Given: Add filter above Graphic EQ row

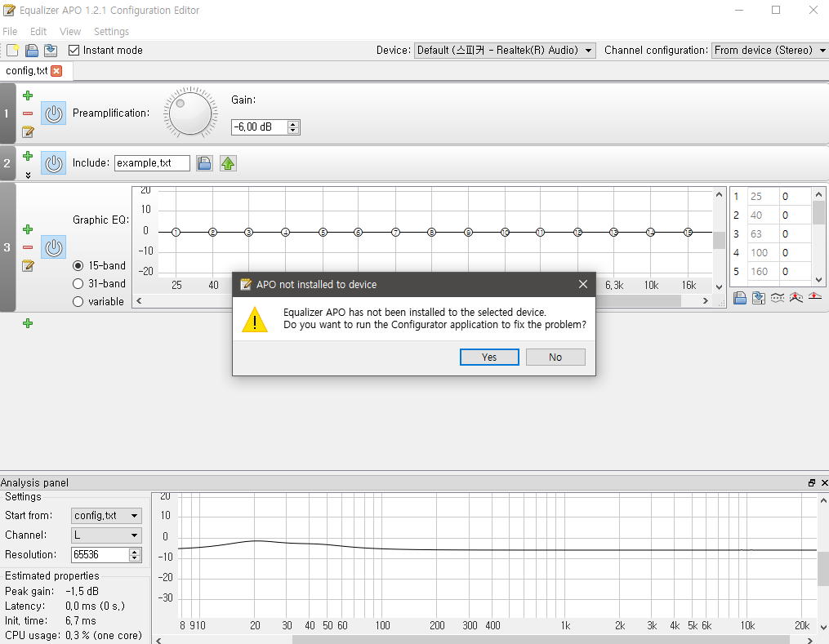Looking at the screenshot, I should 28,229.
